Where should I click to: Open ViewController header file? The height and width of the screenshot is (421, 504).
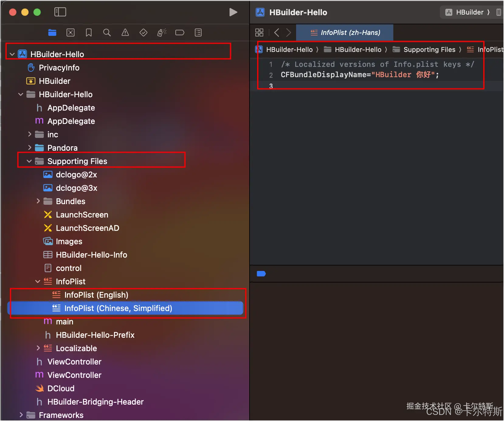tap(74, 362)
